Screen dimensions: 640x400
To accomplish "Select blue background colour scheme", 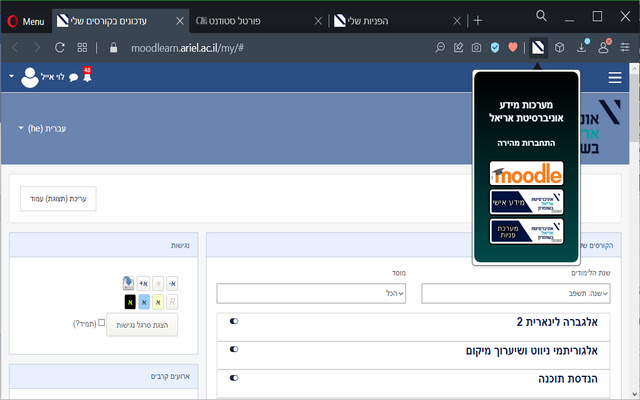I will pos(144,302).
